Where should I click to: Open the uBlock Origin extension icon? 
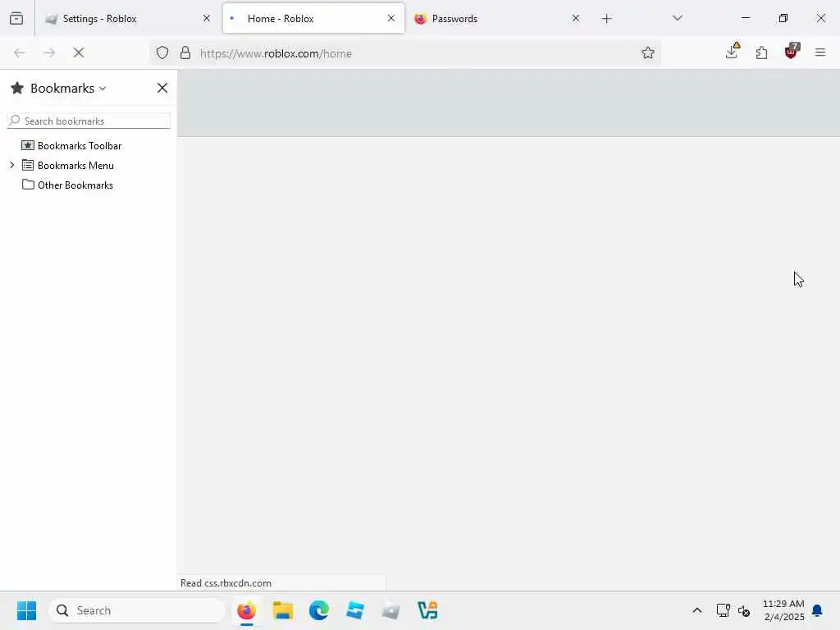792,52
